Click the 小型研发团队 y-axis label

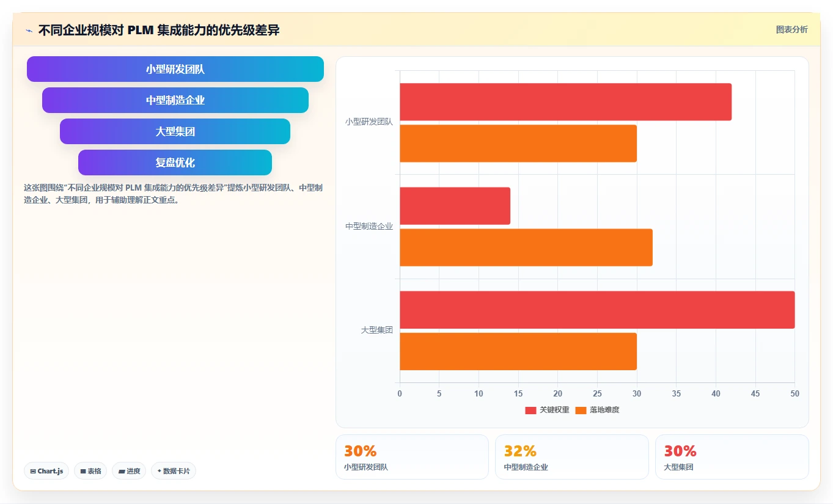(x=369, y=122)
